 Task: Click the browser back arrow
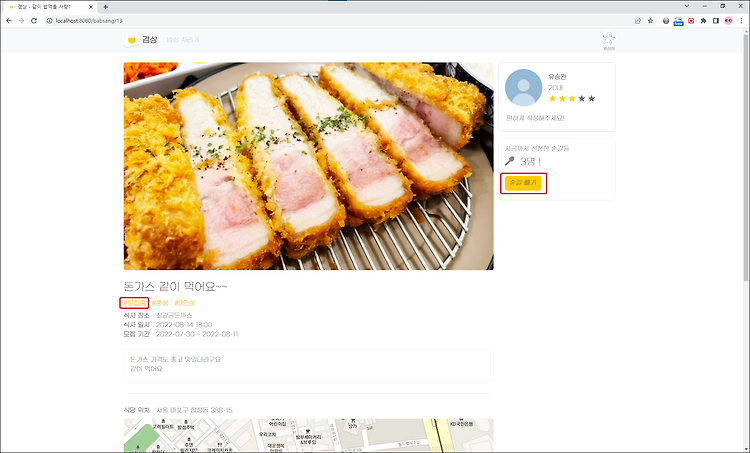click(9, 21)
